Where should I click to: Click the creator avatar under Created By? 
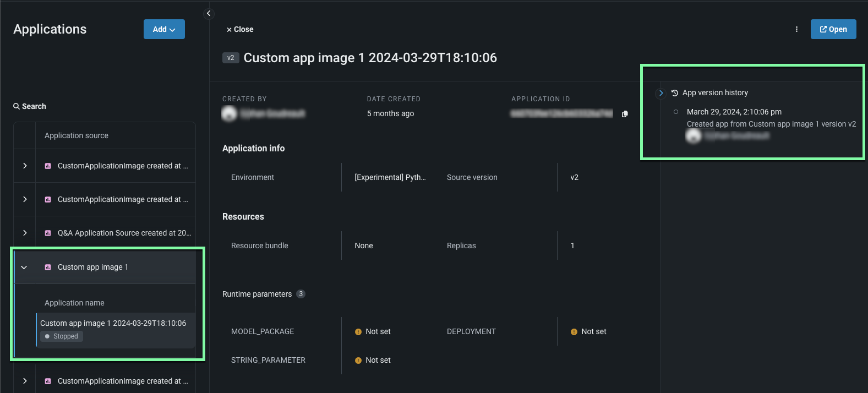click(x=229, y=113)
